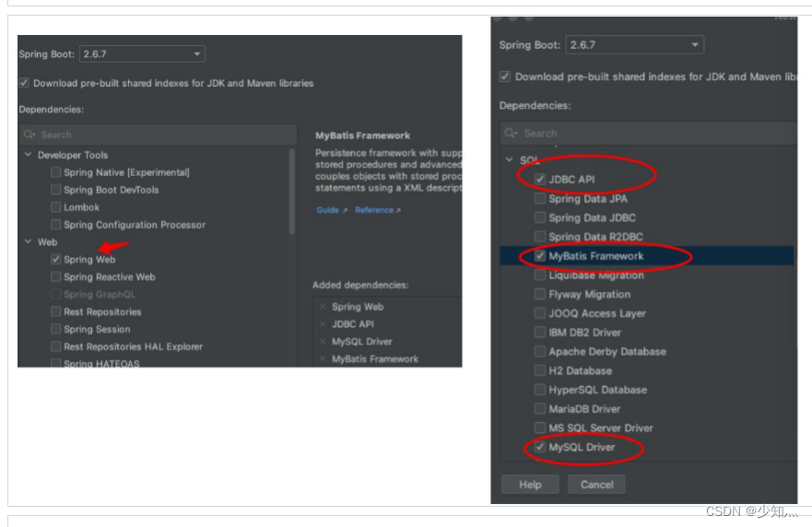Remove JDBC API from added dependencies
Image resolution: width=812 pixels, height=527 pixels.
click(x=323, y=324)
